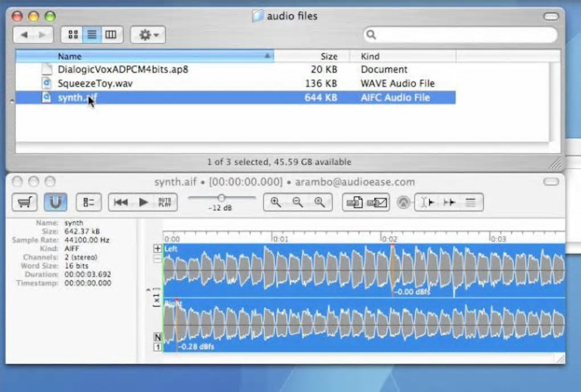Go forward in the Finder window
The width and height of the screenshot is (581, 392).
tap(43, 35)
